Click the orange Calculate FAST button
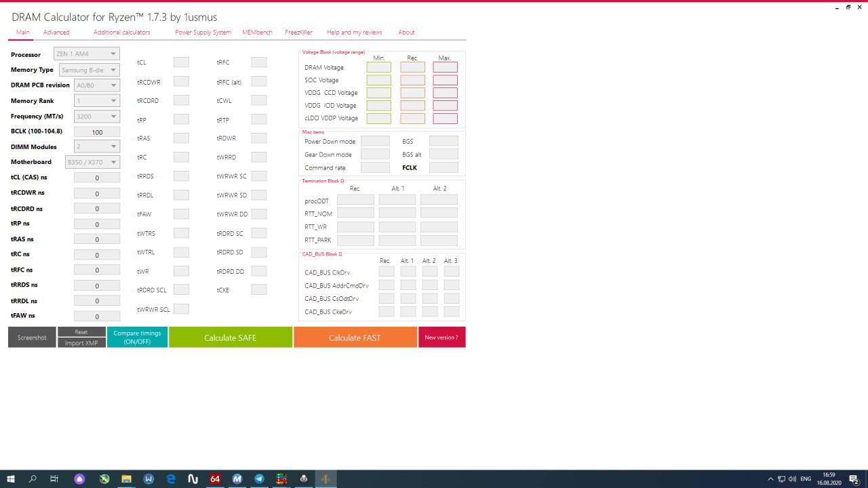 355,338
